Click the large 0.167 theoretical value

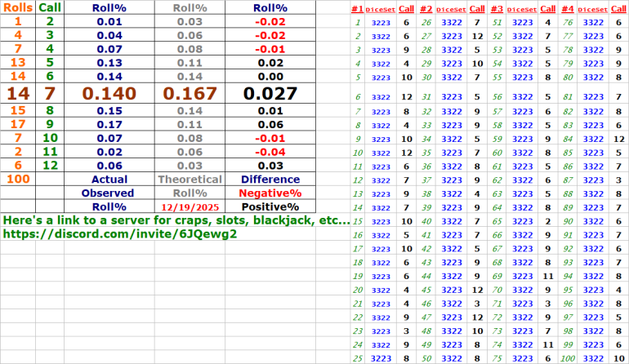[190, 92]
